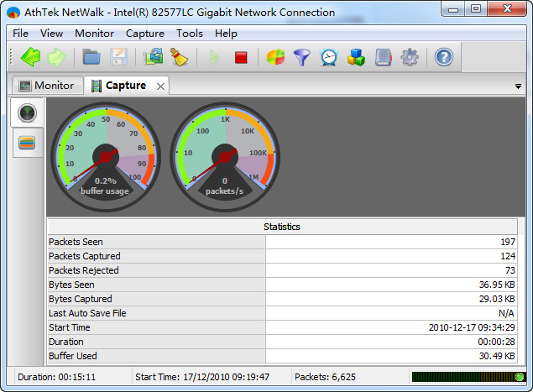
Task: Open the pie chart statistics icon
Action: tap(275, 57)
